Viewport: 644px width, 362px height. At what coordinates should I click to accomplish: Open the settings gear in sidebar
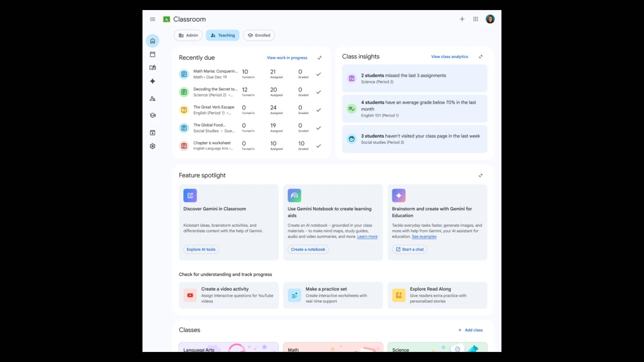pos(153,146)
